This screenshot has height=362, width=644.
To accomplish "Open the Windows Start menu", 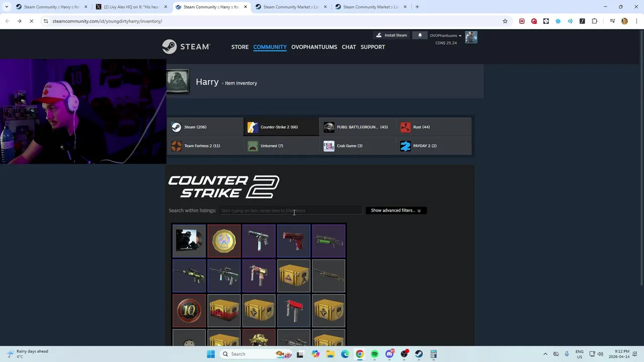I will click(211, 354).
